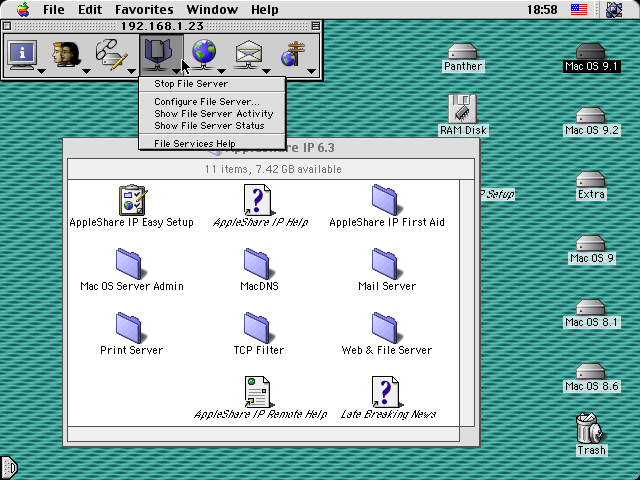Click the 18:58 clock

[x=542, y=9]
